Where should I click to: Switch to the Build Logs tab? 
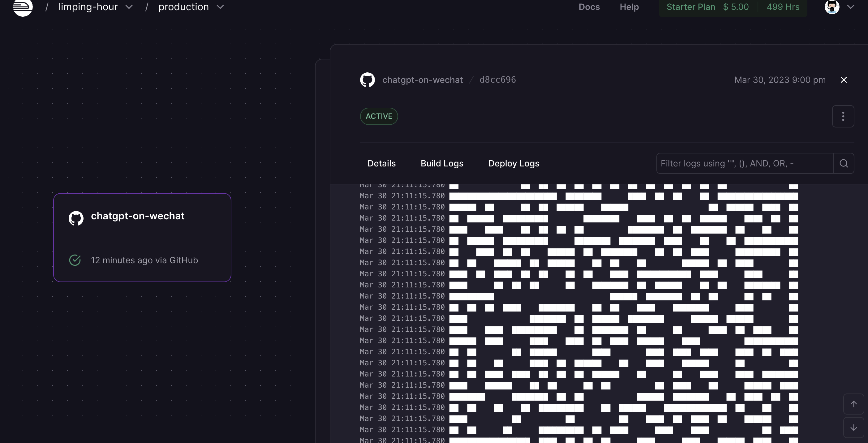442,163
